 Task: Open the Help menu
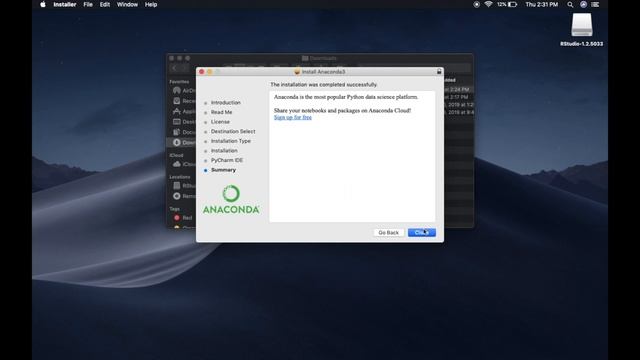151,4
